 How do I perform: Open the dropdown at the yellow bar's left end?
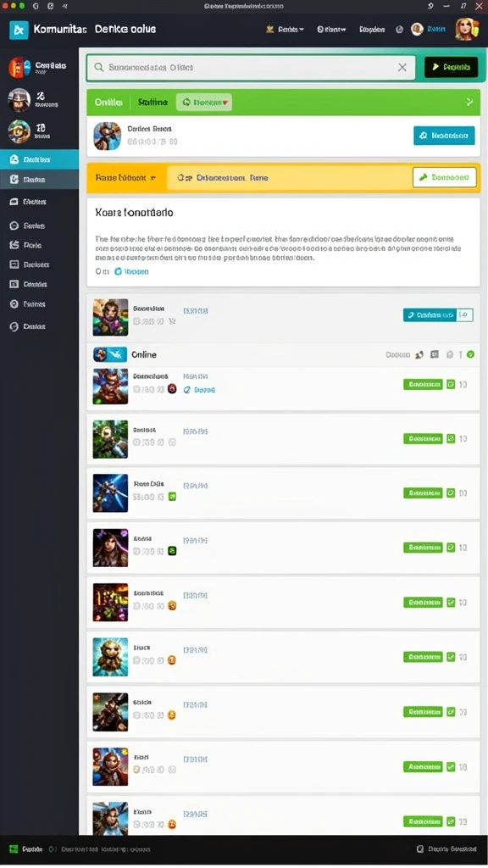(x=125, y=178)
